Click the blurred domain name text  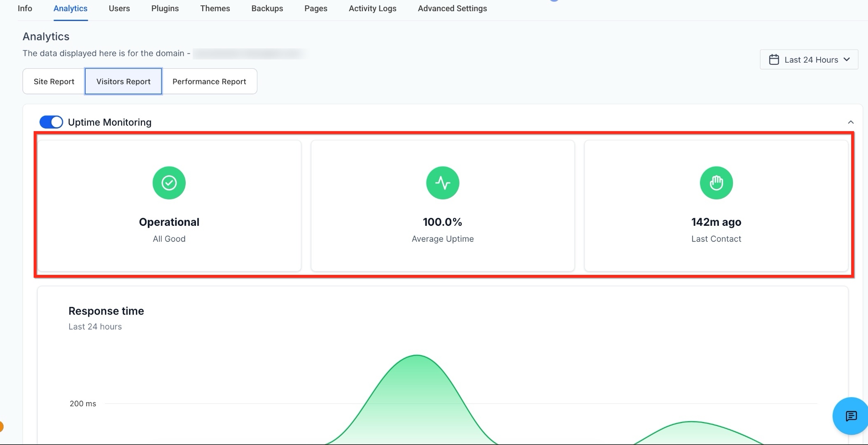pos(250,54)
